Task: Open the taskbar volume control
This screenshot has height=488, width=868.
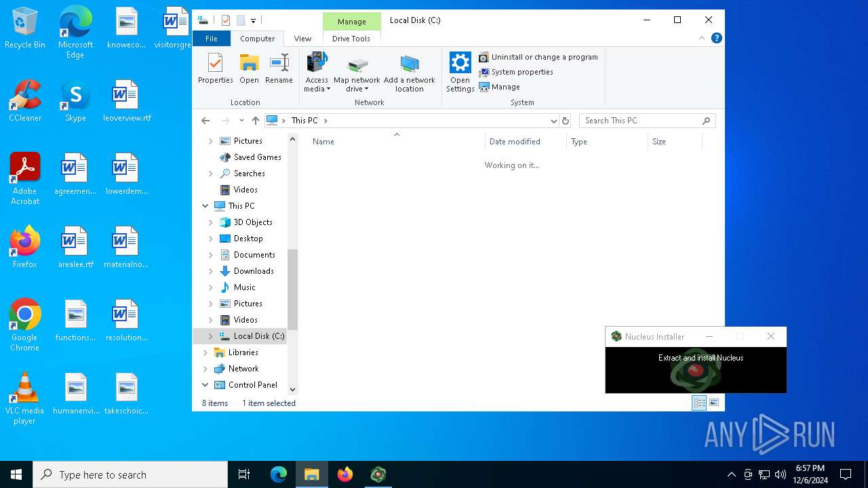Action: pyautogui.click(x=781, y=474)
